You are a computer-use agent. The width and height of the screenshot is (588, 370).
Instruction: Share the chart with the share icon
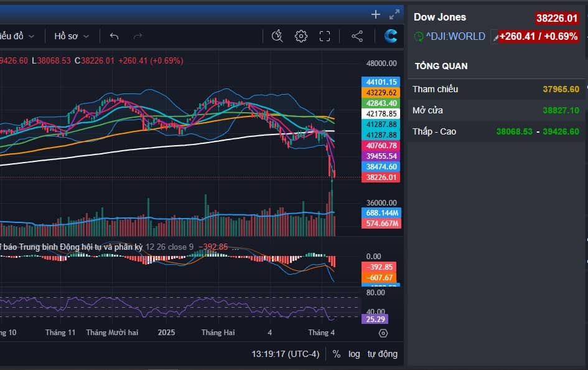(x=357, y=36)
